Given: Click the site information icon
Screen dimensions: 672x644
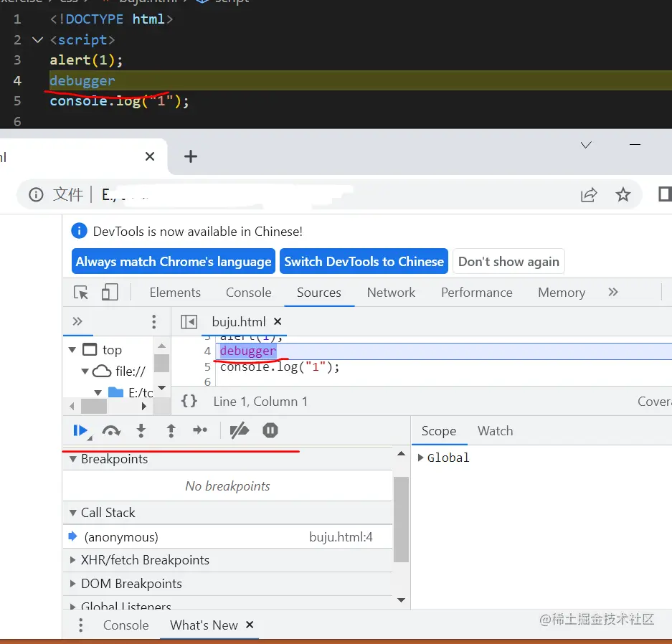Looking at the screenshot, I should click(x=36, y=195).
